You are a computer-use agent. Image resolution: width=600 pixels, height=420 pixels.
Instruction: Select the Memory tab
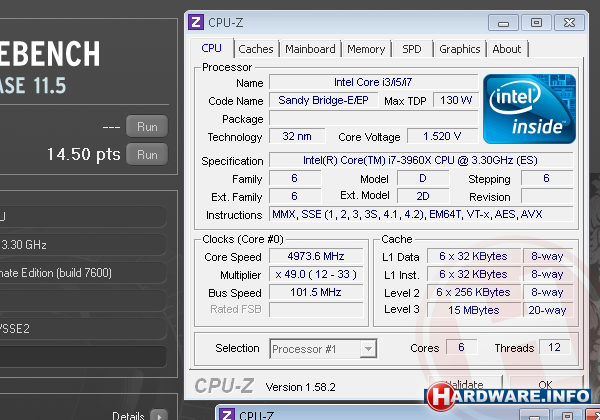pyautogui.click(x=366, y=49)
